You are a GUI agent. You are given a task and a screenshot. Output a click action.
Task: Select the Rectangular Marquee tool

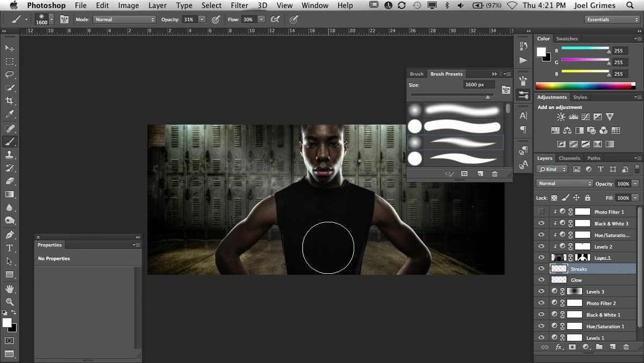(10, 62)
